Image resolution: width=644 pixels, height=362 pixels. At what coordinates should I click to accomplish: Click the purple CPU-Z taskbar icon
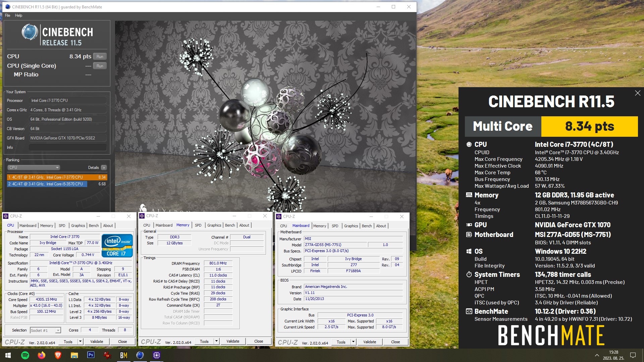[x=157, y=355]
